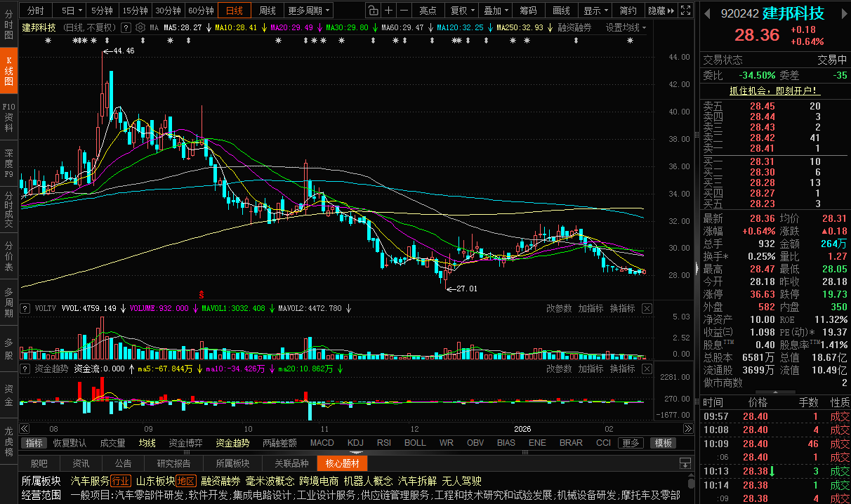The width and height of the screenshot is (851, 504).
Task: Open MA settings gear icon
Action: (140, 27)
